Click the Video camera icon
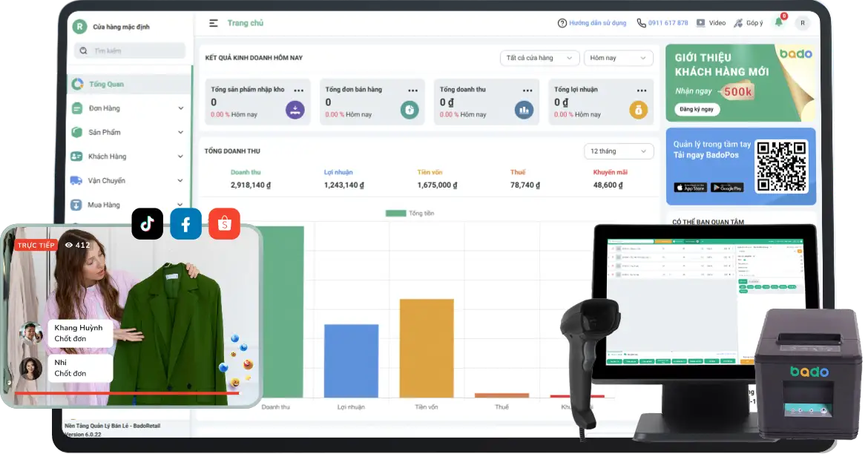Viewport: 868px width, 454px height. click(701, 23)
